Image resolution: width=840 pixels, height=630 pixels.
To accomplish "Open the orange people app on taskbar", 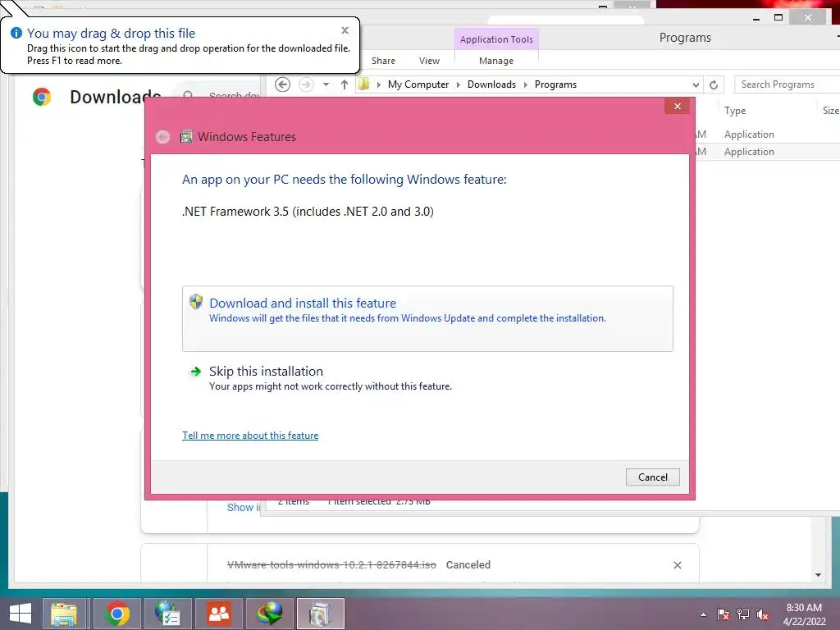I will 218,614.
